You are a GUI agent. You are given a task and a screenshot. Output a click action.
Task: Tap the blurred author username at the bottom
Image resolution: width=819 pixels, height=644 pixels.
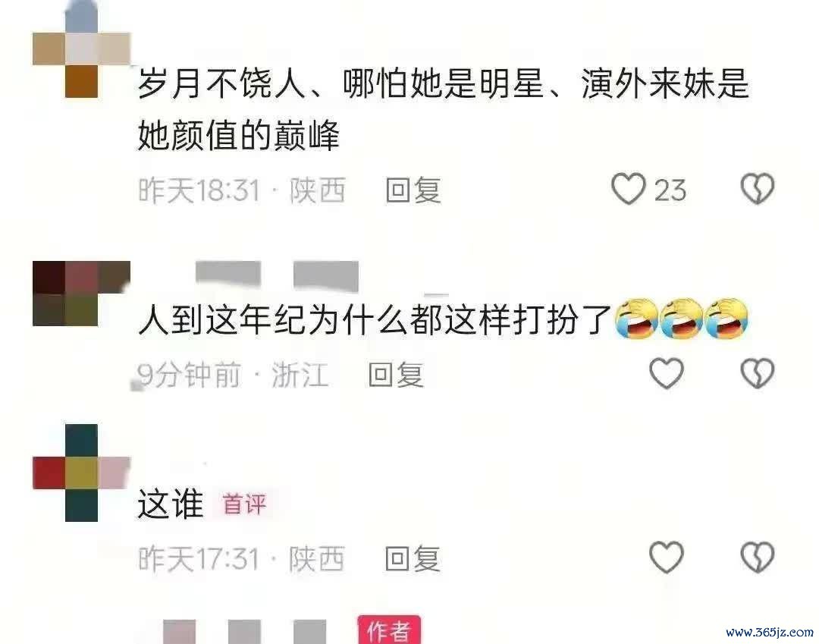pos(244,631)
